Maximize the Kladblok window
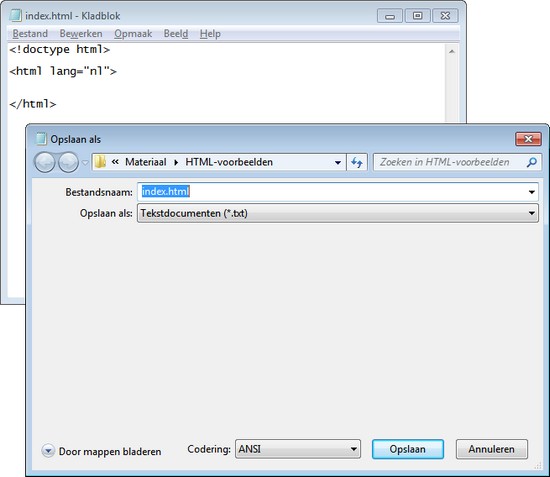Screen dimensions: 550x477 (x=417, y=16)
